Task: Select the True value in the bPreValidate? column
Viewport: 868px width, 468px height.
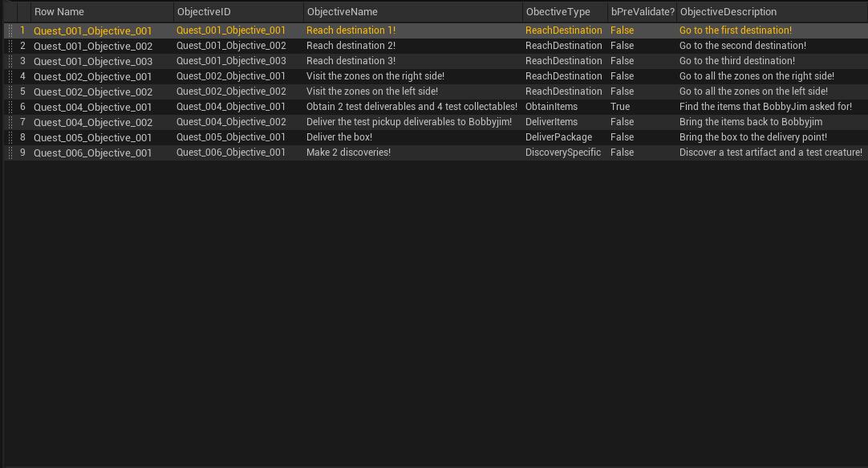Action: point(620,107)
